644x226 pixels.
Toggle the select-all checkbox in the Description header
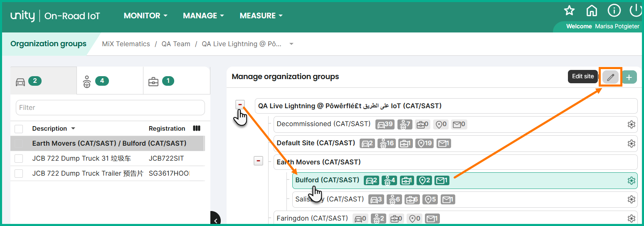[19, 129]
